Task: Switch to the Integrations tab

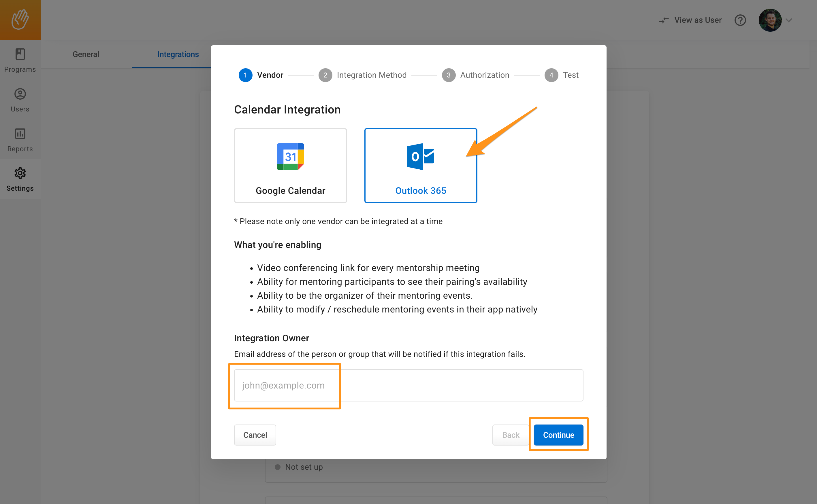Action: coord(178,54)
